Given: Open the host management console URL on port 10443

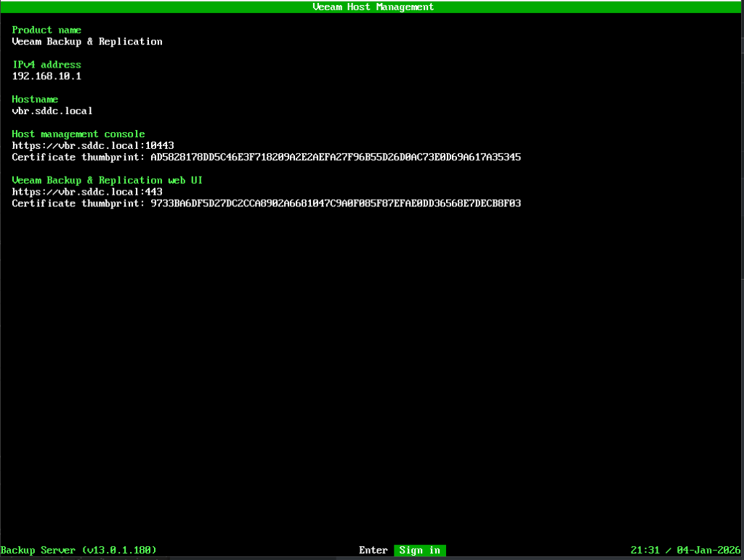Looking at the screenshot, I should coord(93,146).
